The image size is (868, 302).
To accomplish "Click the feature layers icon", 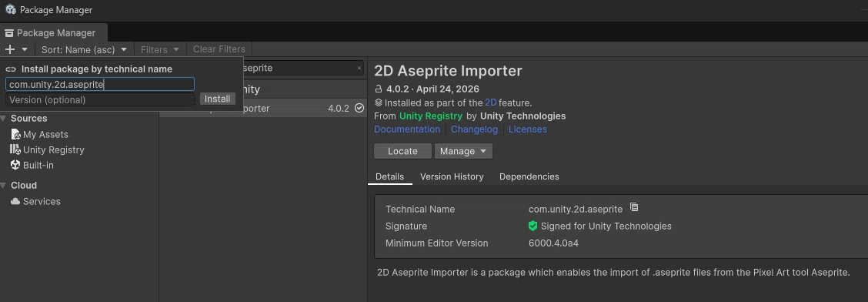I will pyautogui.click(x=379, y=102).
